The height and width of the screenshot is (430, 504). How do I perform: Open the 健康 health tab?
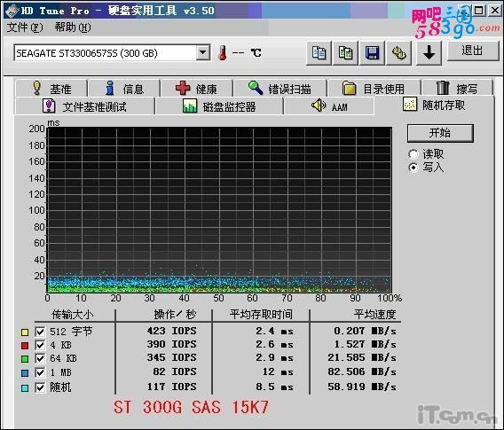click(x=196, y=88)
